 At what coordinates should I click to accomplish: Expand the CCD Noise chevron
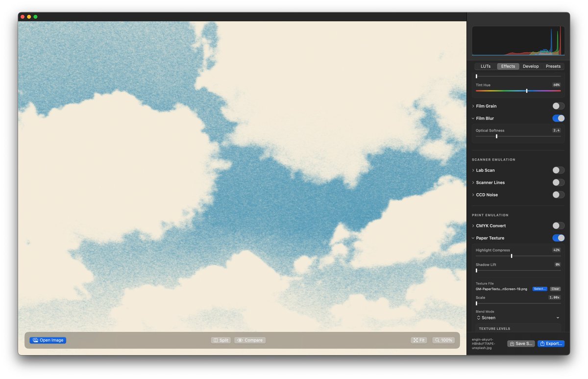(x=473, y=195)
